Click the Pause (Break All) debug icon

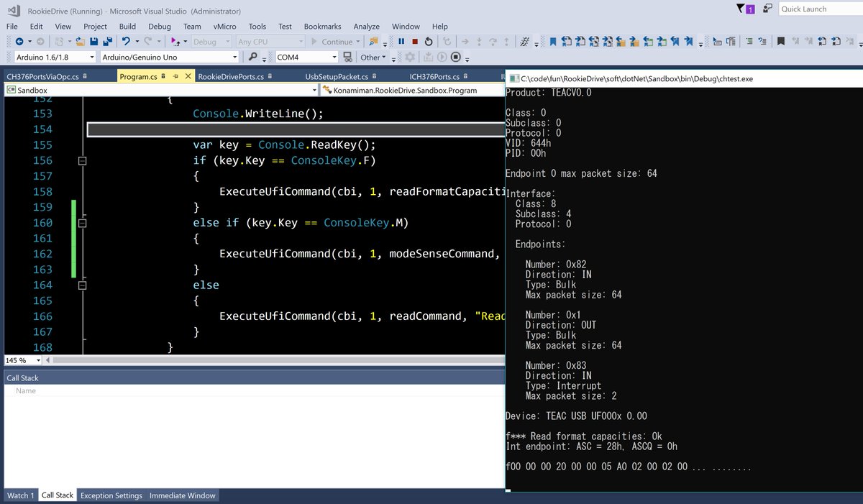401,42
